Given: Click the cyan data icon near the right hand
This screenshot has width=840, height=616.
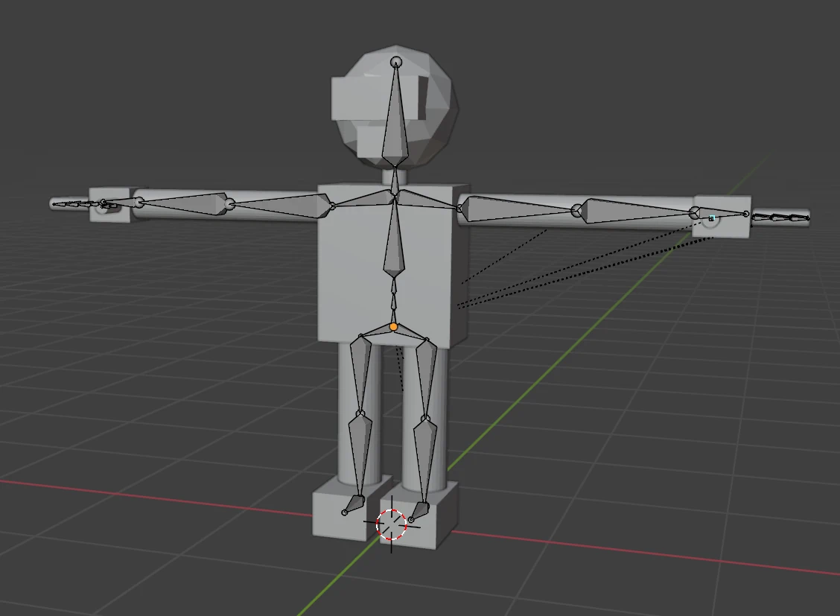Looking at the screenshot, I should click(713, 217).
